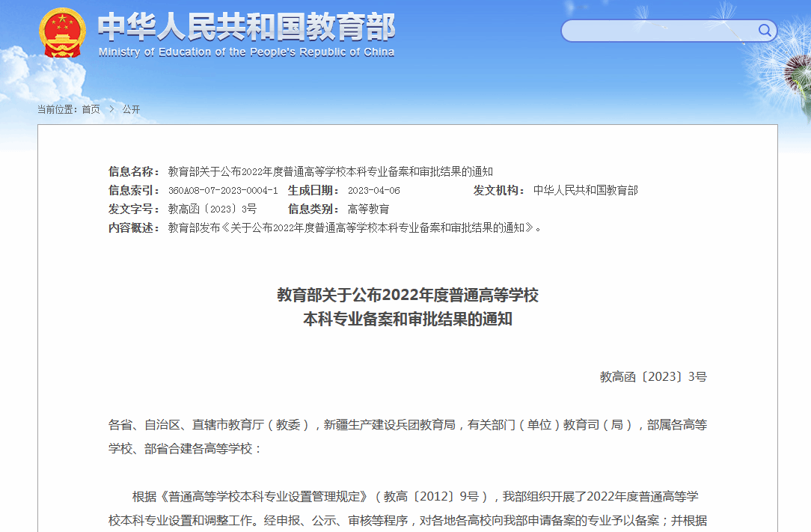Click the index number 360A08-07-2023-0004-1
Screen dimensions: 811x532
tap(222, 191)
